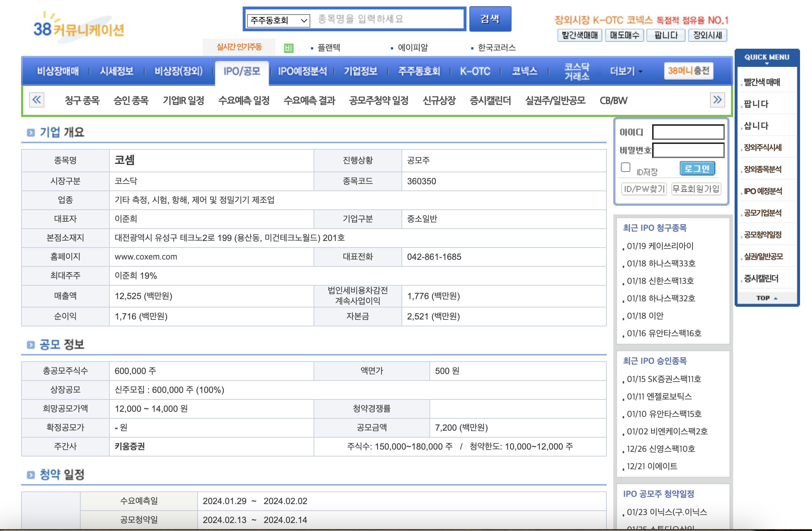
Task: Open the 주주동호회 search category dropdown
Action: point(277,20)
